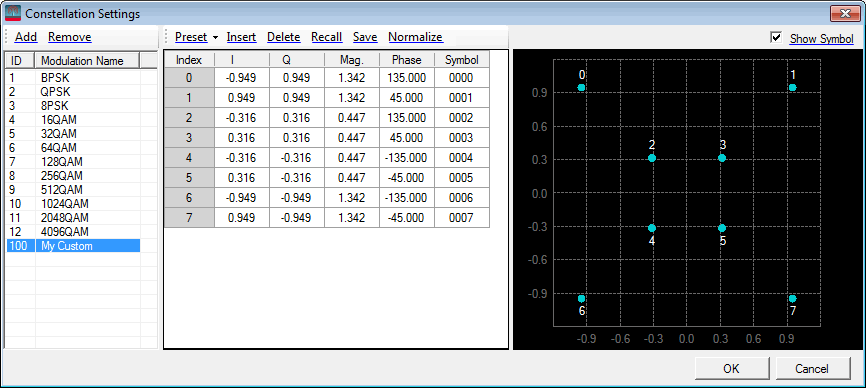Image resolution: width=866 pixels, height=388 pixels.
Task: Click Symbol cell 0002
Action: [x=462, y=118]
